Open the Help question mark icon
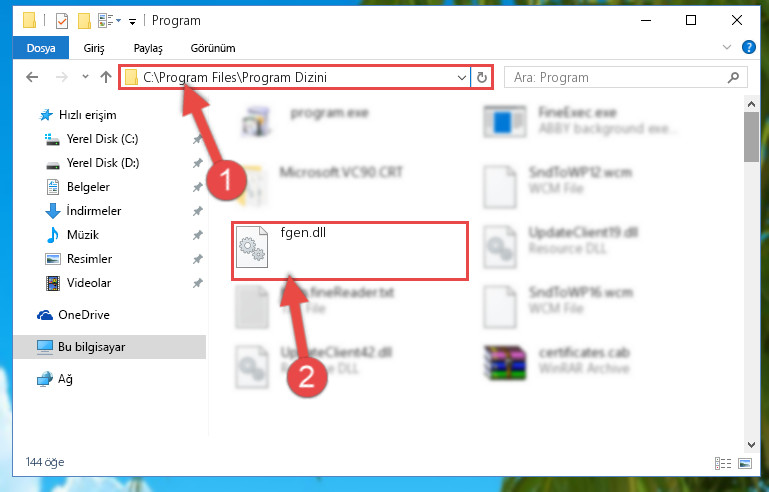 (748, 48)
